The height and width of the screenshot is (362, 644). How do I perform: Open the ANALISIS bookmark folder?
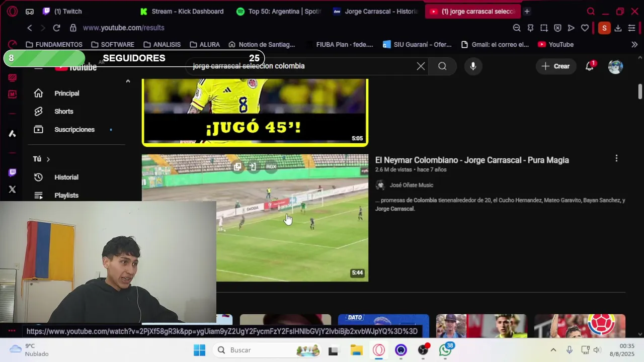coord(162,44)
